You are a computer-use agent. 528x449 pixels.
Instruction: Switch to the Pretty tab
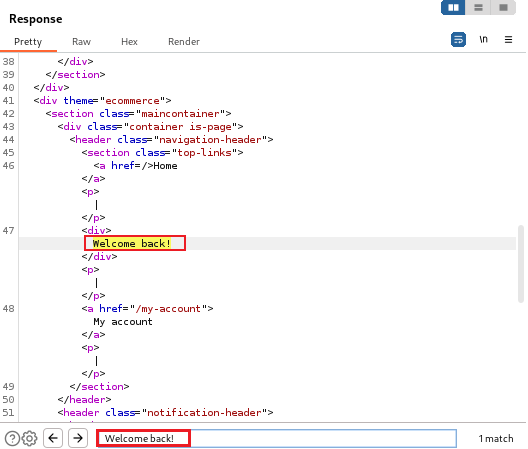click(28, 42)
